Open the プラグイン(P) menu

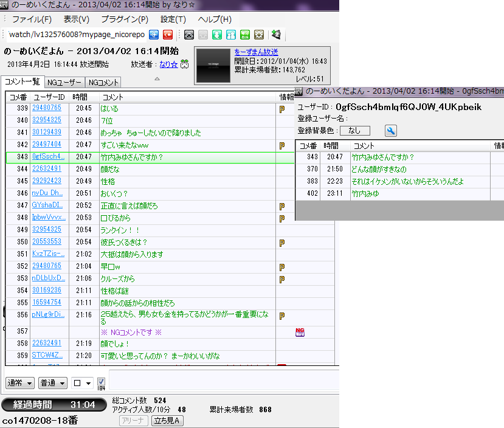pyautogui.click(x=124, y=19)
